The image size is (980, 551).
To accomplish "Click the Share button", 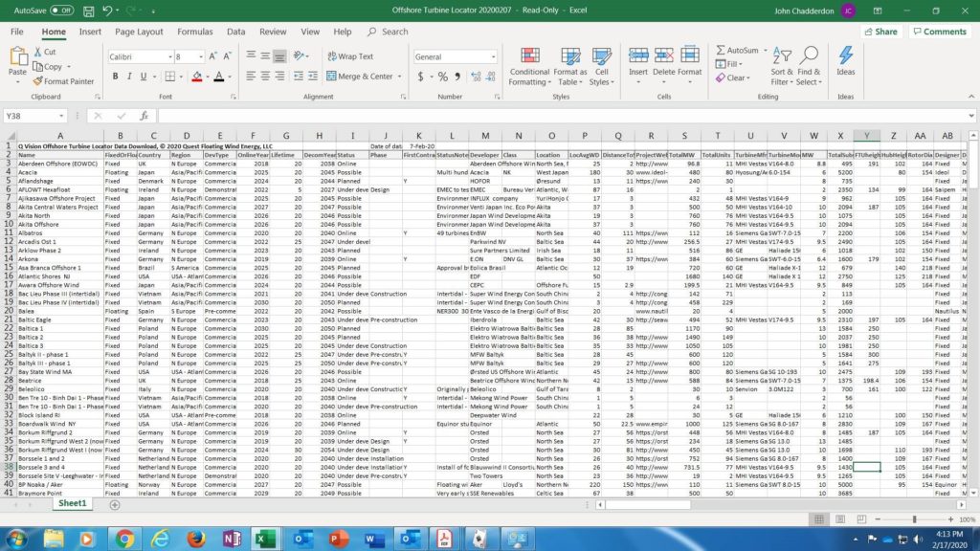I will pos(881,32).
